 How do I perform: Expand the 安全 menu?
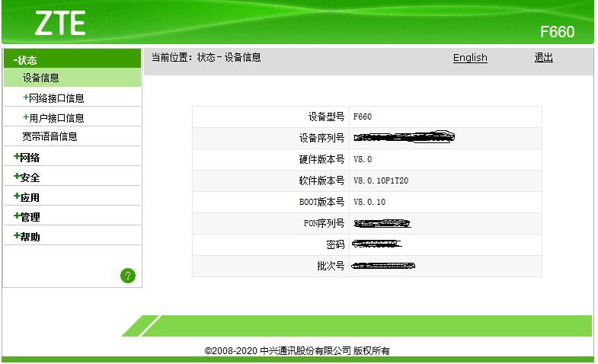(x=27, y=177)
